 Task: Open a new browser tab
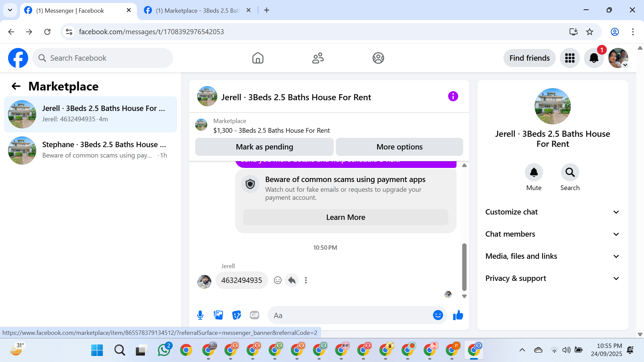pos(267,10)
